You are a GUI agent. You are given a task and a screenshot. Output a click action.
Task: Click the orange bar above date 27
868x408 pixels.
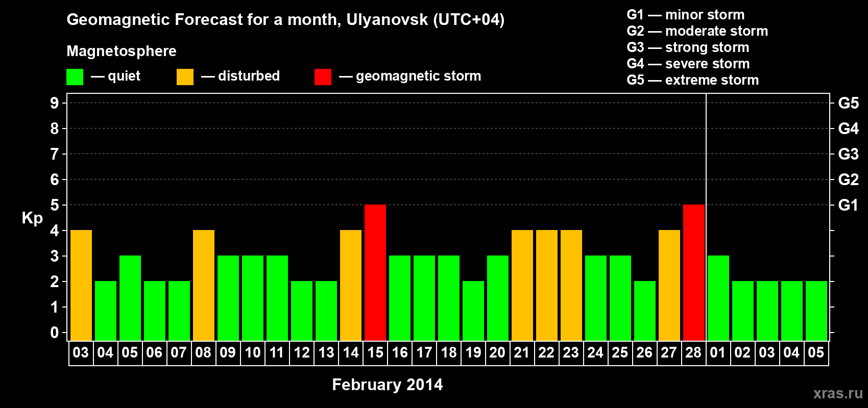click(669, 285)
